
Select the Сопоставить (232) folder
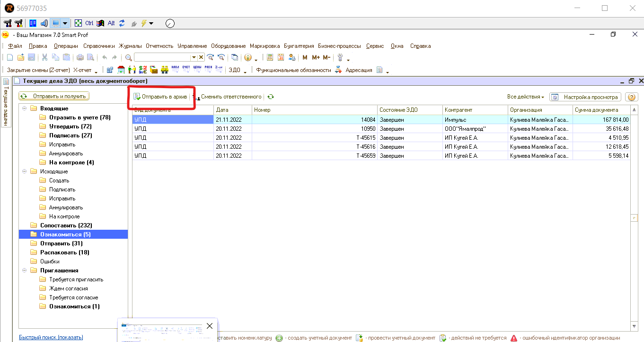click(x=66, y=225)
